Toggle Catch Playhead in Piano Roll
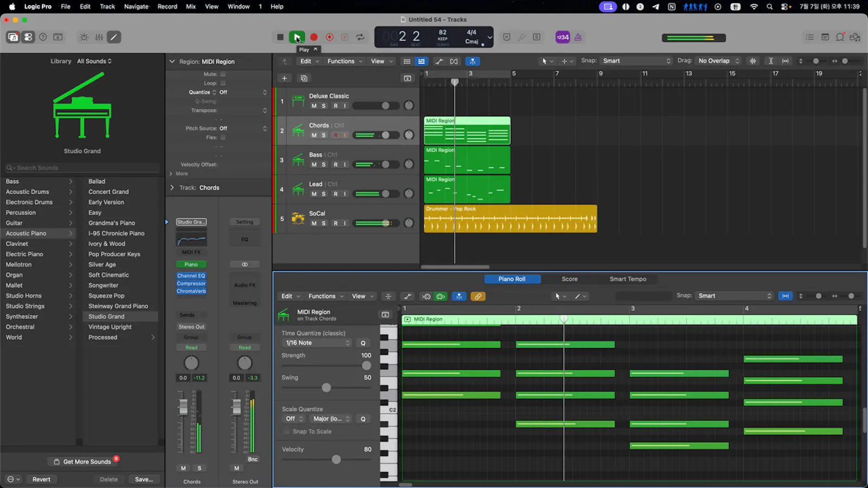The image size is (868, 488). point(459,296)
